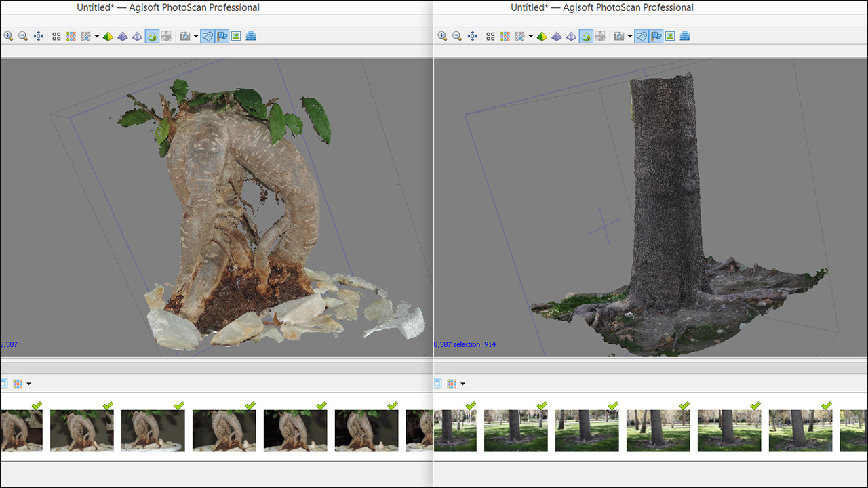868x488 pixels.
Task: Reset the view in the bonsai window toolbar
Action: click(x=38, y=37)
